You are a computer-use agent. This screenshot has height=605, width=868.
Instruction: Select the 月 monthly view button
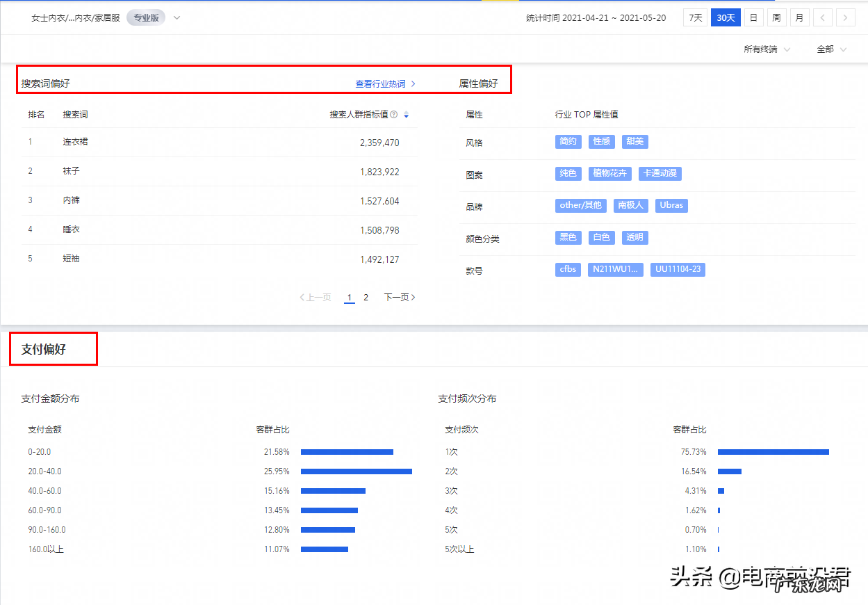click(799, 17)
